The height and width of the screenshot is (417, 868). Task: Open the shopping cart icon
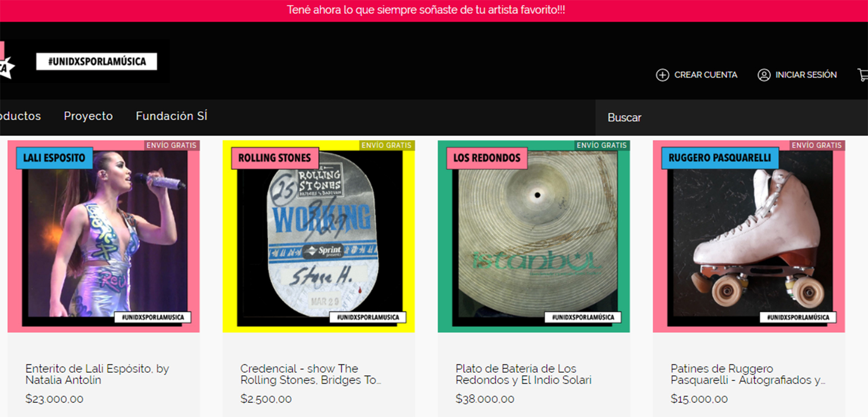coord(863,75)
